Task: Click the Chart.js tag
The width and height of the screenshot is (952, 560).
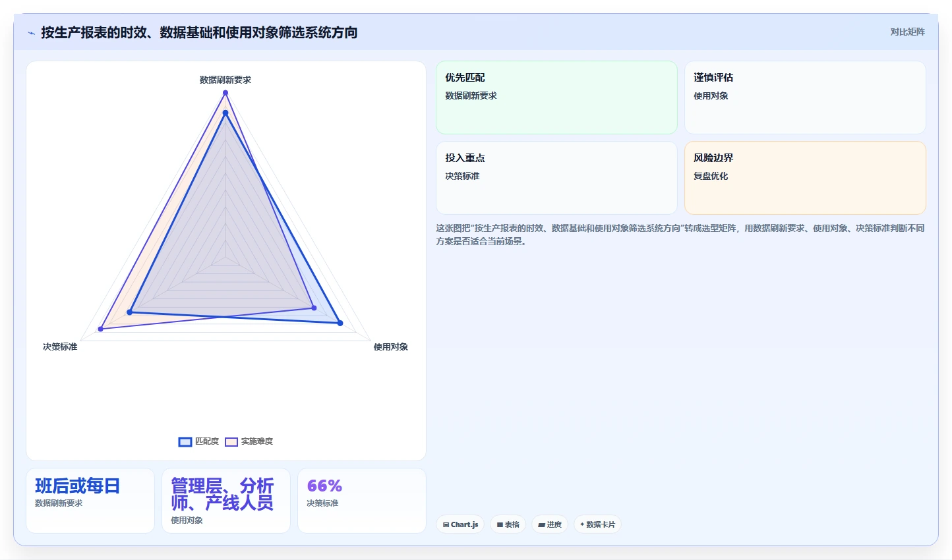Action: [460, 524]
